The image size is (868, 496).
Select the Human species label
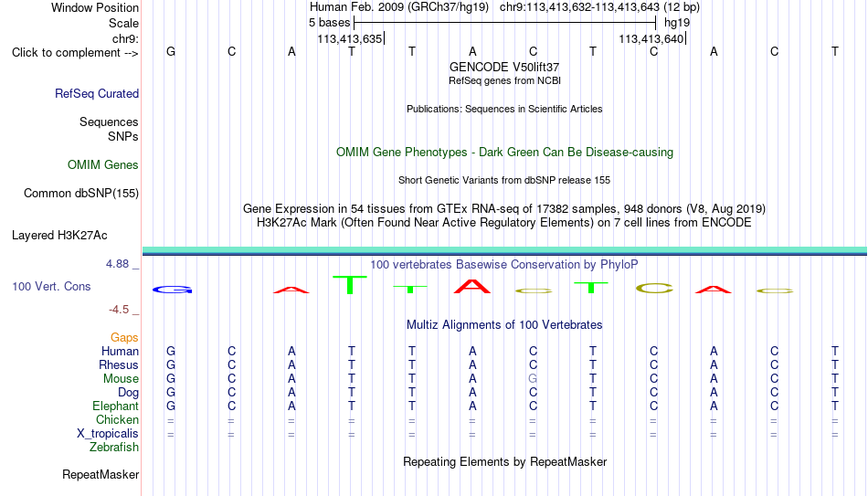click(120, 351)
